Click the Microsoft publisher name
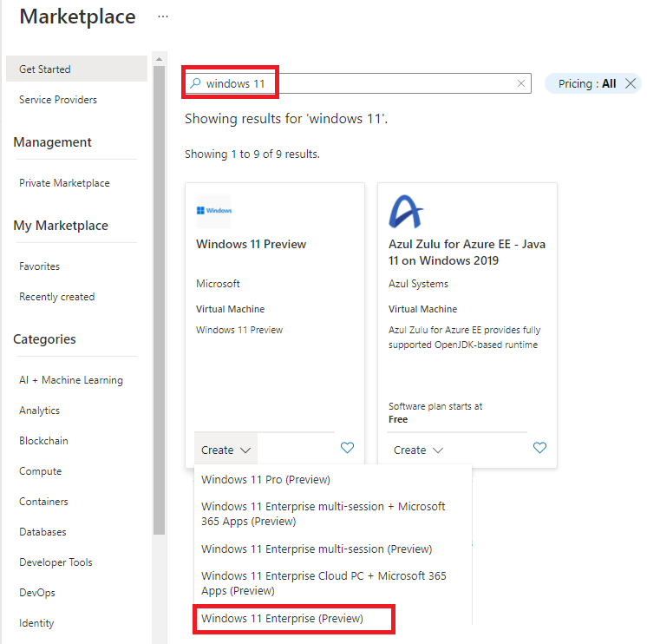The height and width of the screenshot is (644, 647). (x=218, y=284)
